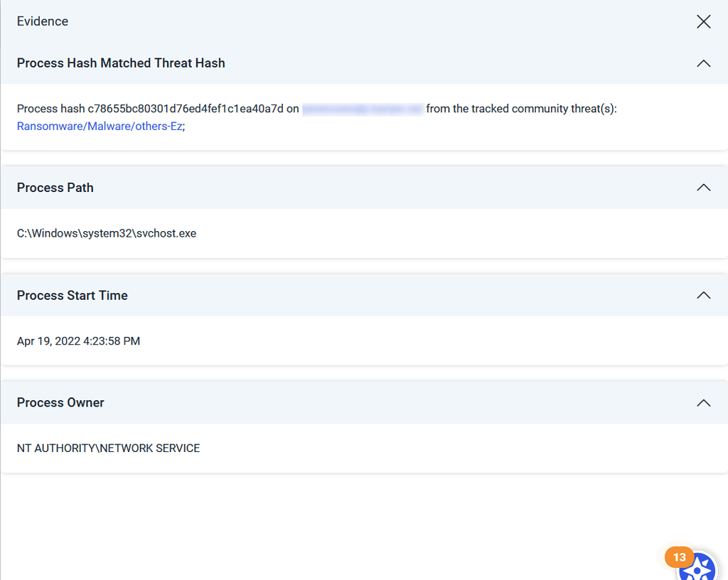This screenshot has width=728, height=580.
Task: Collapse the Process Owner section chevron
Action: point(703,402)
